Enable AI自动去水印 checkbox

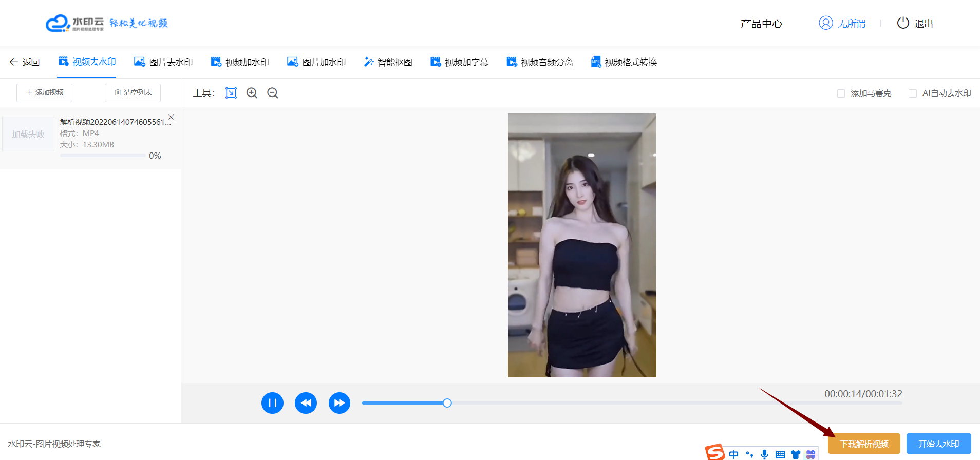pyautogui.click(x=913, y=93)
